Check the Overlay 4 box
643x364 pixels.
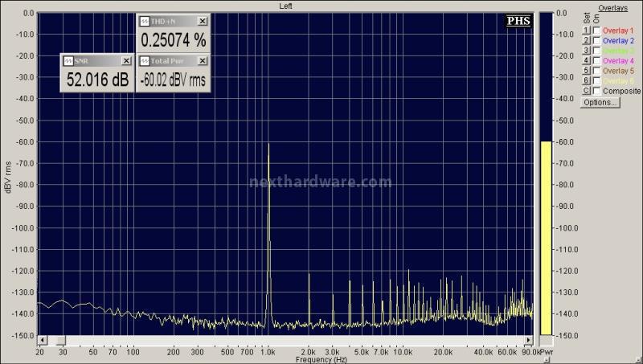596,60
